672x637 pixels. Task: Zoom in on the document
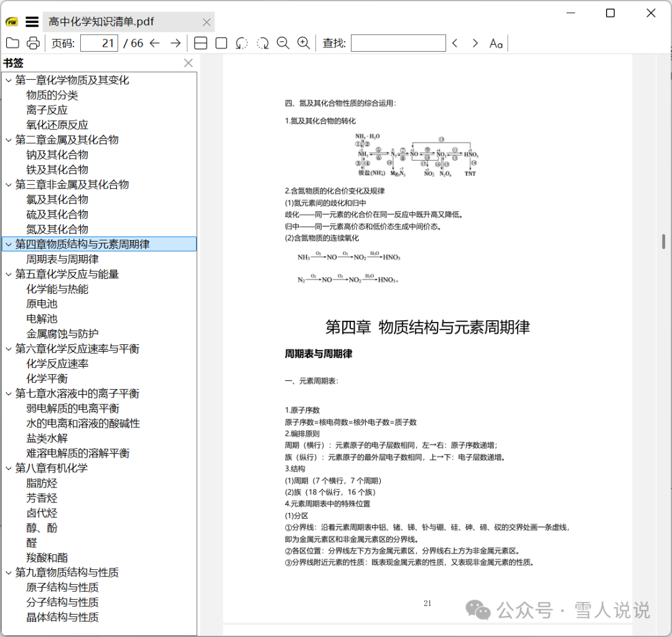click(304, 43)
